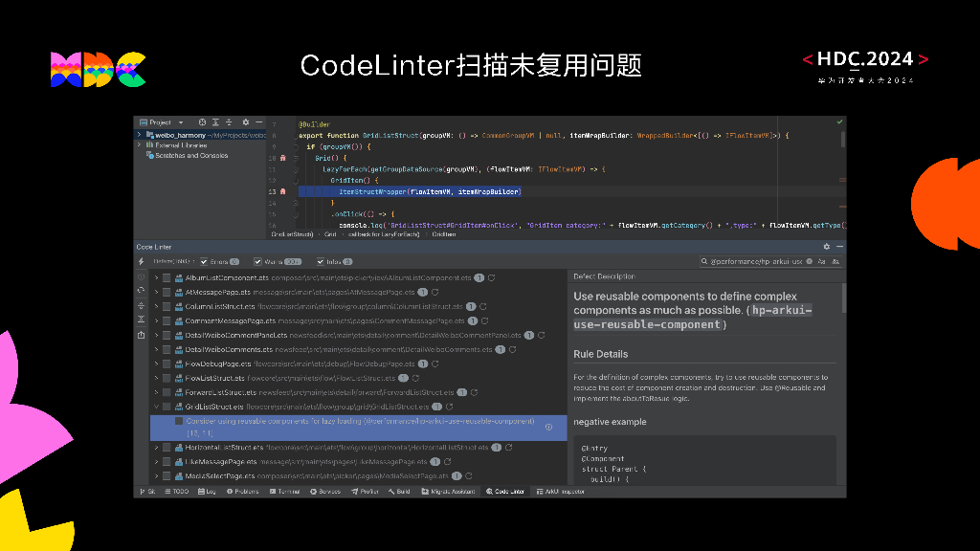Open the Project view dropdown

click(180, 121)
